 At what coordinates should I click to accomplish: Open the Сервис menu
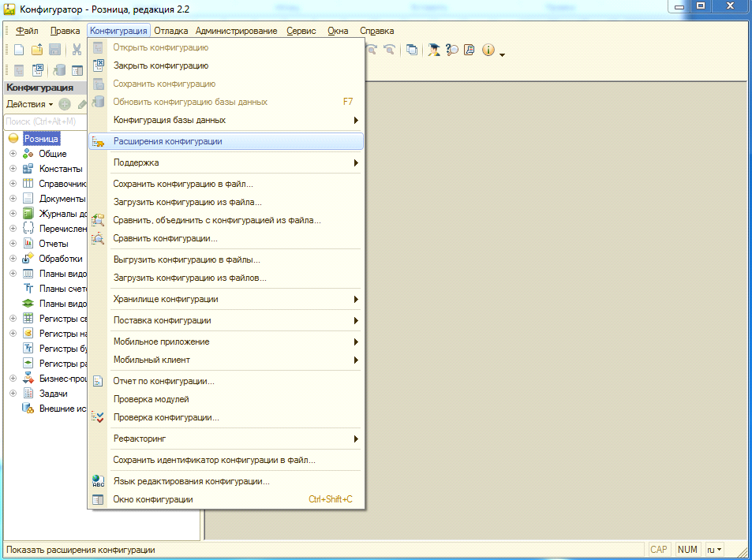301,31
